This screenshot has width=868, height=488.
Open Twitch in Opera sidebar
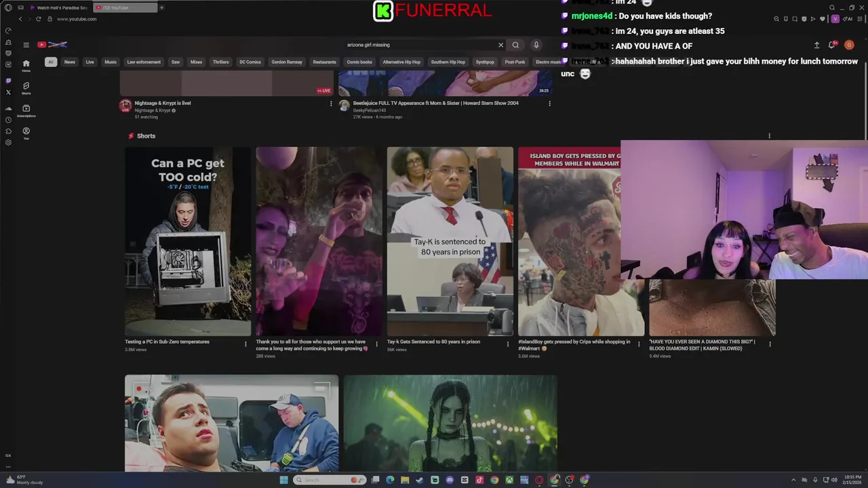8,81
